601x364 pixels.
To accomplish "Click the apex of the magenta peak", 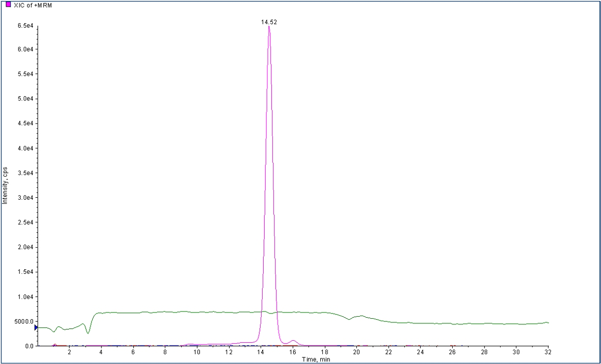I will coord(269,27).
